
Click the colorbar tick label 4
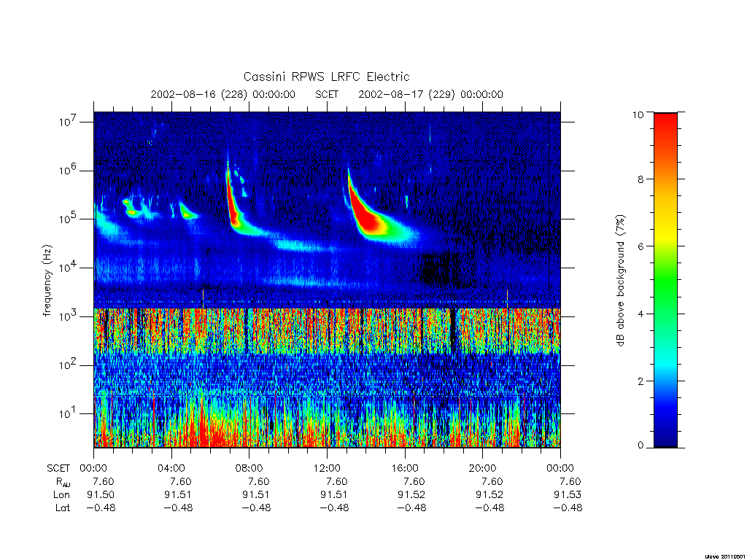pyautogui.click(x=640, y=314)
